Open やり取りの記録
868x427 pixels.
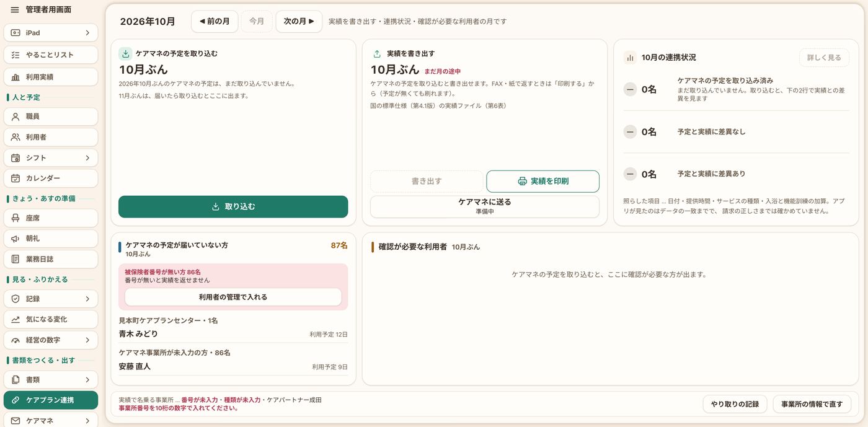pyautogui.click(x=735, y=404)
